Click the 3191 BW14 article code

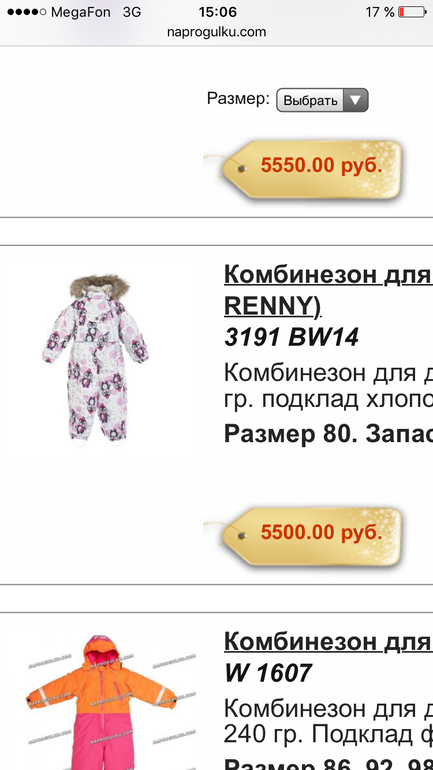click(292, 337)
